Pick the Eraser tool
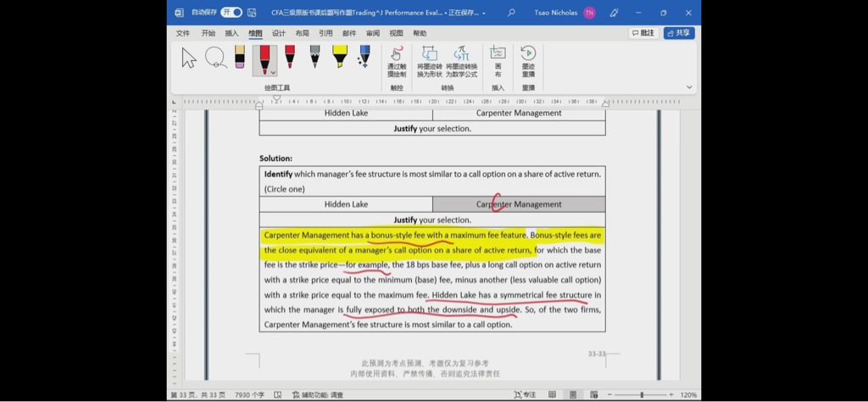Viewport: 868px width, 402px height. [240, 57]
